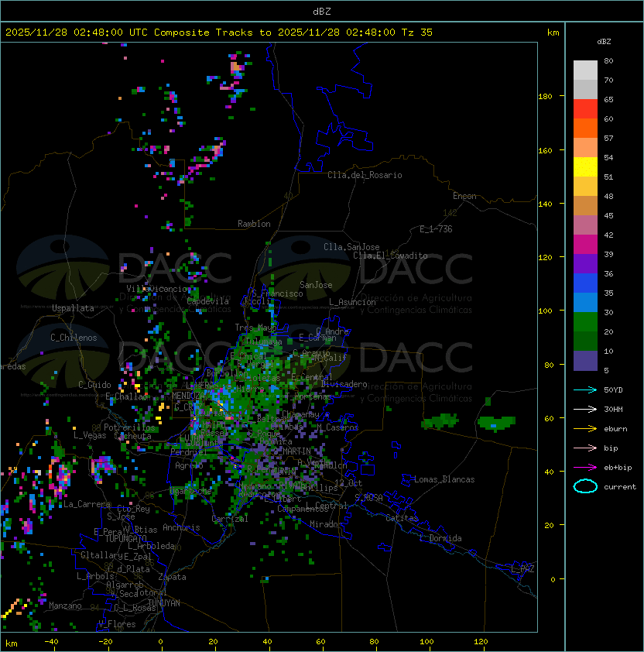Select the L_Dormida location label
Viewport: 644px width, 652px height.
[x=440, y=538]
